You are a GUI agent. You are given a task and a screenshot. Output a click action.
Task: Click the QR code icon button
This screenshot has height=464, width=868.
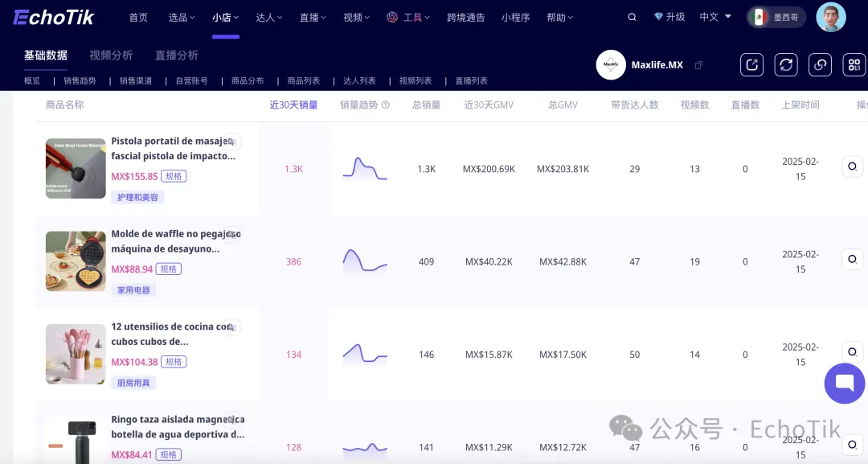[x=854, y=65]
